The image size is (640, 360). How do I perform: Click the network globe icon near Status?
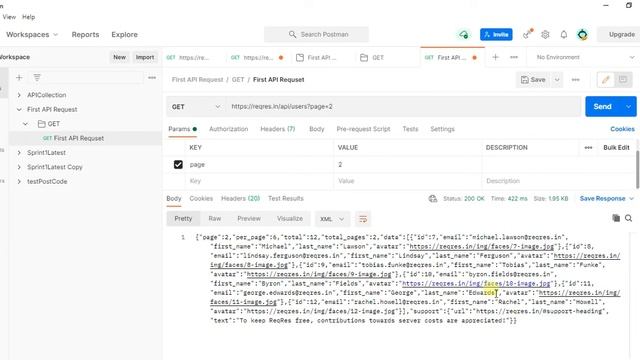[433, 199]
